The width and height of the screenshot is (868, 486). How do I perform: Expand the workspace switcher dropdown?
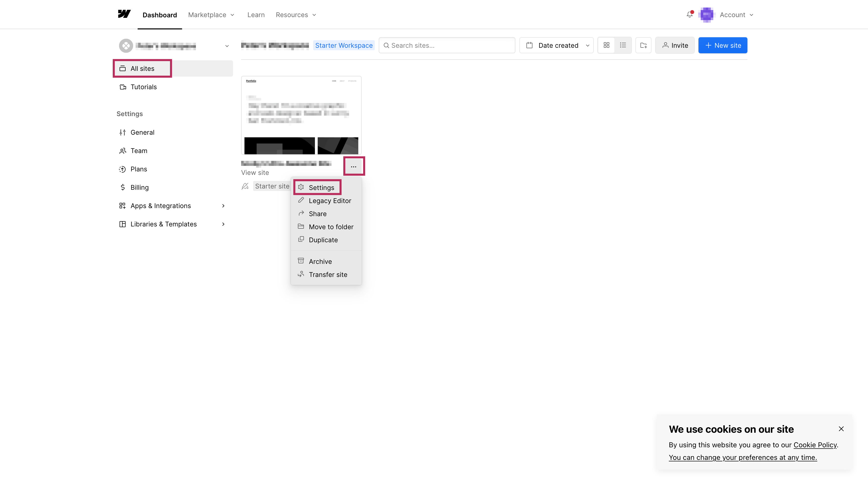227,46
